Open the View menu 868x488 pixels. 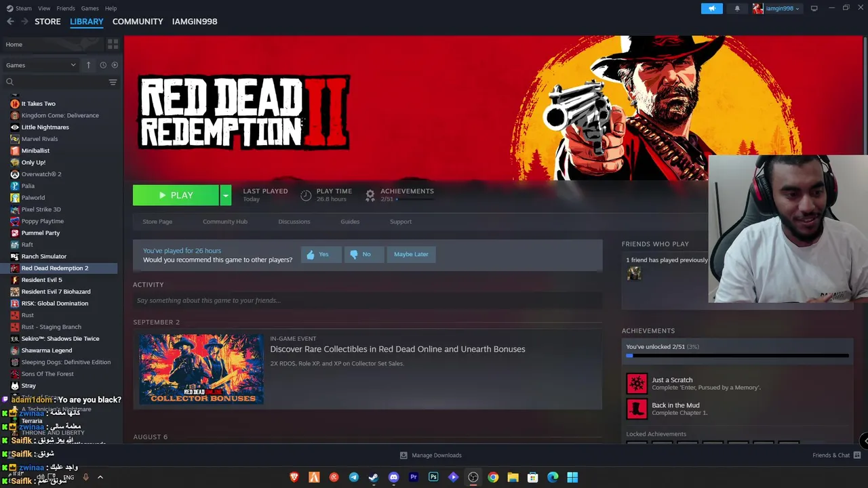click(x=44, y=8)
